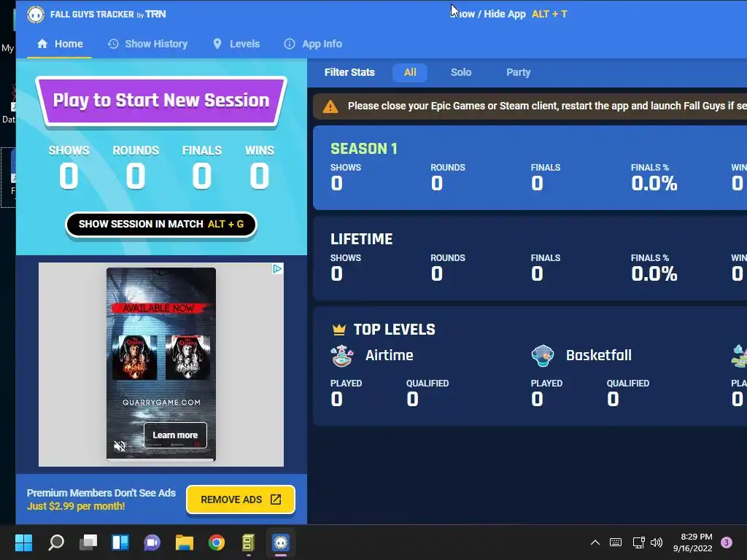The image size is (747, 560).
Task: Click the Quarry game ad image
Action: point(161,365)
